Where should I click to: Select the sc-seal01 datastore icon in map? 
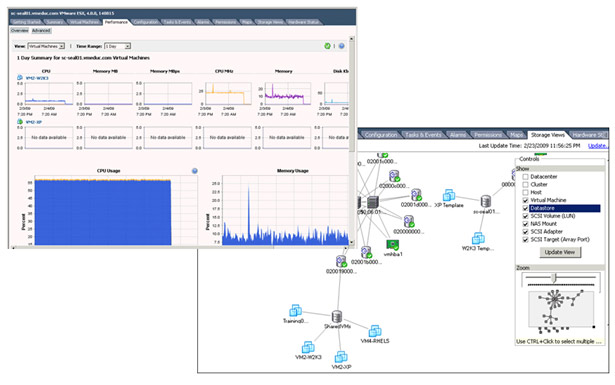486,202
